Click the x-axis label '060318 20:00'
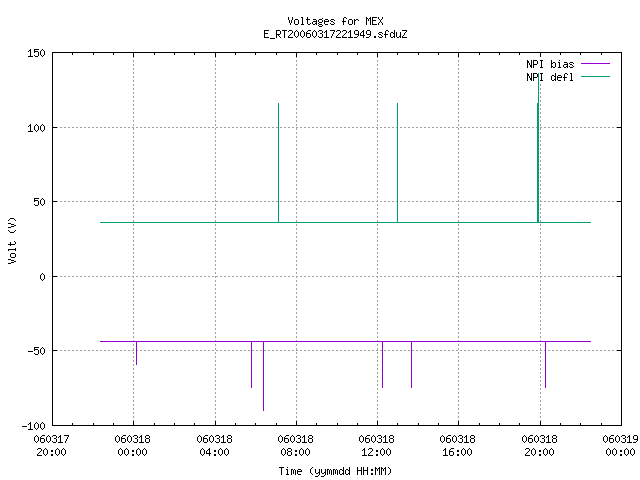This screenshot has width=640, height=480. click(539, 446)
